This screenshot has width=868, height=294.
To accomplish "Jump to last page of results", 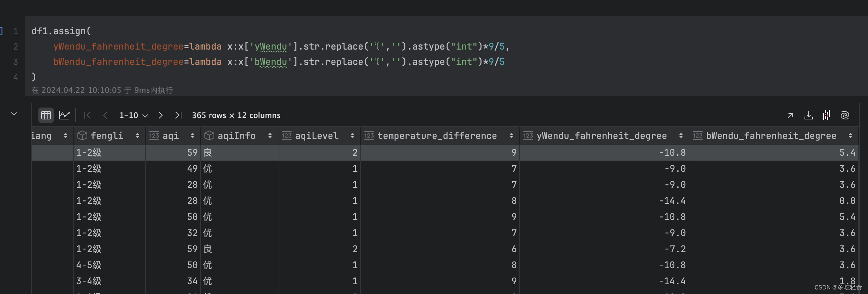I will [x=179, y=115].
